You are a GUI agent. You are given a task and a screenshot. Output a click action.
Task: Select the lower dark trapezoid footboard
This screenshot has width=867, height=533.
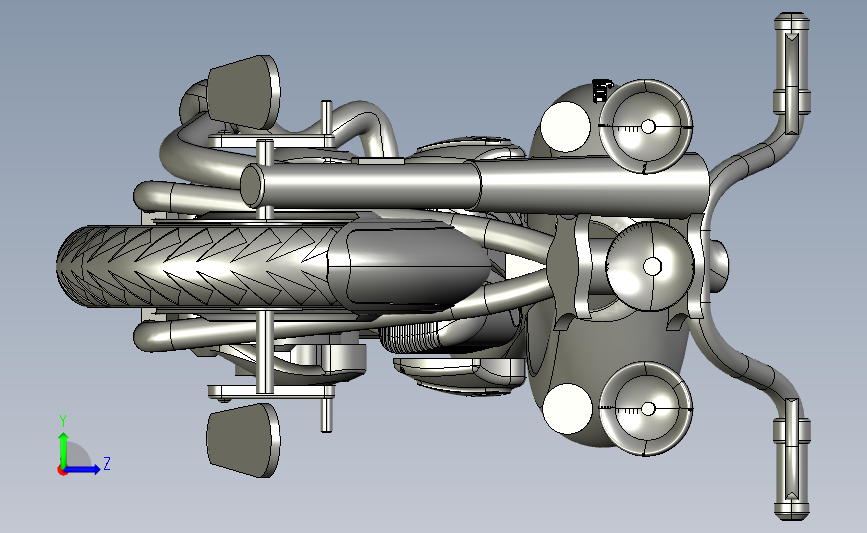[243, 440]
